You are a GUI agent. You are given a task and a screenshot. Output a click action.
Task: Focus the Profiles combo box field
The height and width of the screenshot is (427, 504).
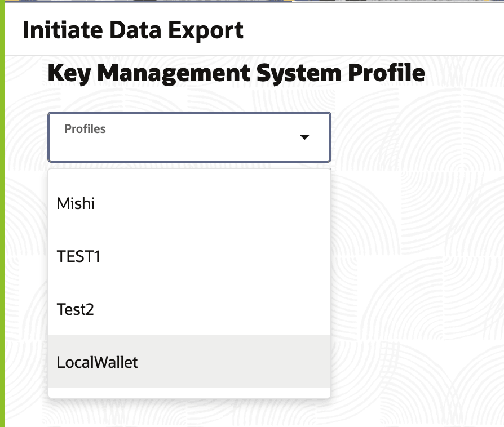coord(189,137)
